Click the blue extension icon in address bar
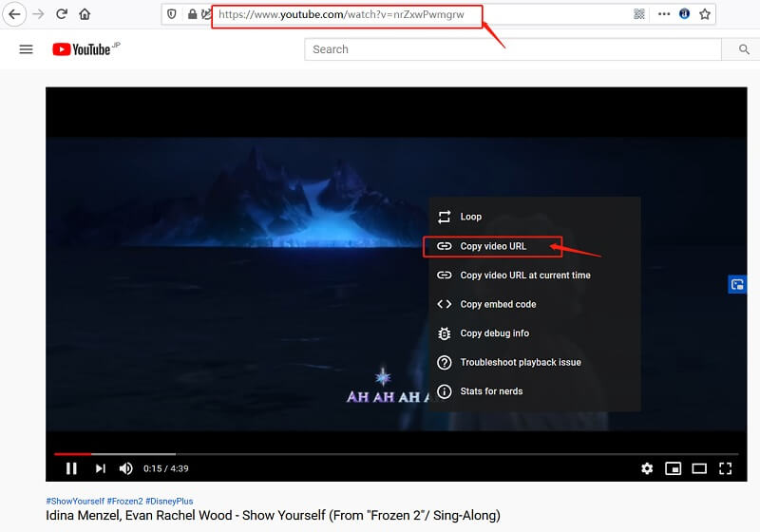760x532 pixels. [684, 14]
